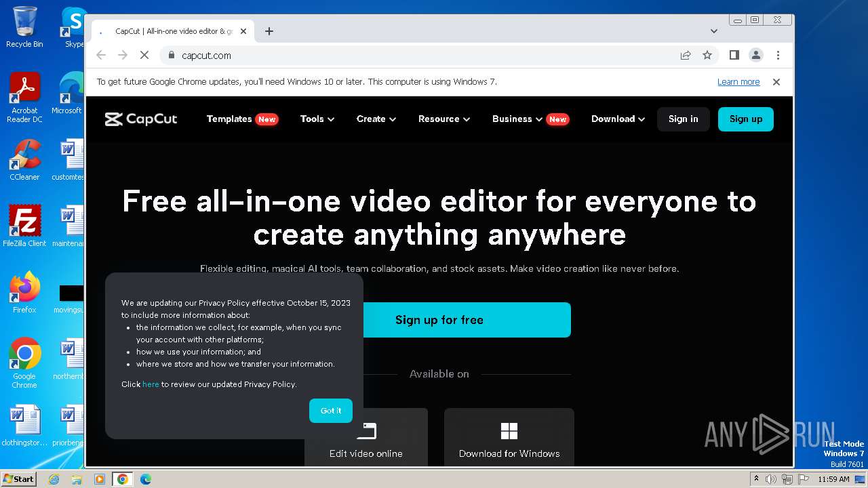Click the site lock icon
The image size is (868, 488).
point(172,56)
